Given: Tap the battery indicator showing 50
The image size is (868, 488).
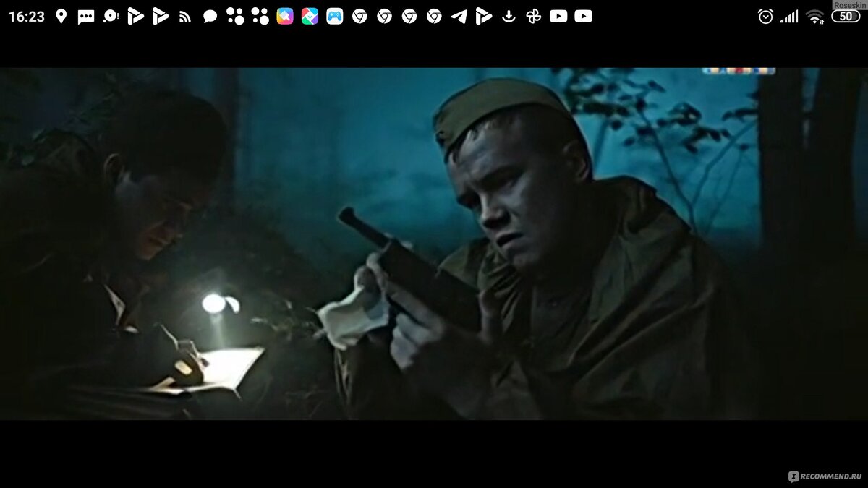Looking at the screenshot, I should click(x=846, y=16).
